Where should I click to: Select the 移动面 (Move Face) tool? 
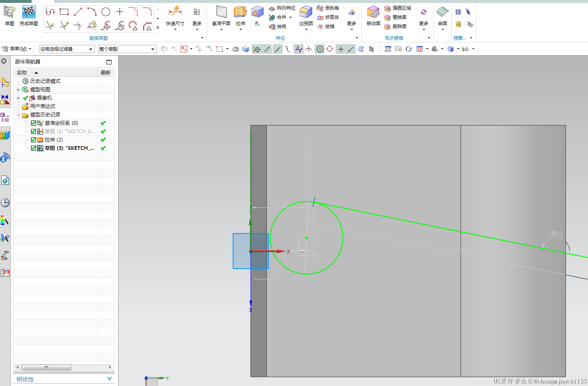pyautogui.click(x=373, y=13)
